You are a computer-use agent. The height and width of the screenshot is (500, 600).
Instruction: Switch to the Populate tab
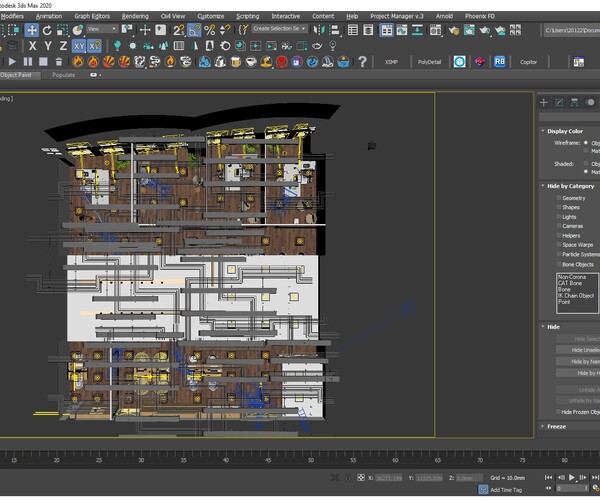coord(63,75)
